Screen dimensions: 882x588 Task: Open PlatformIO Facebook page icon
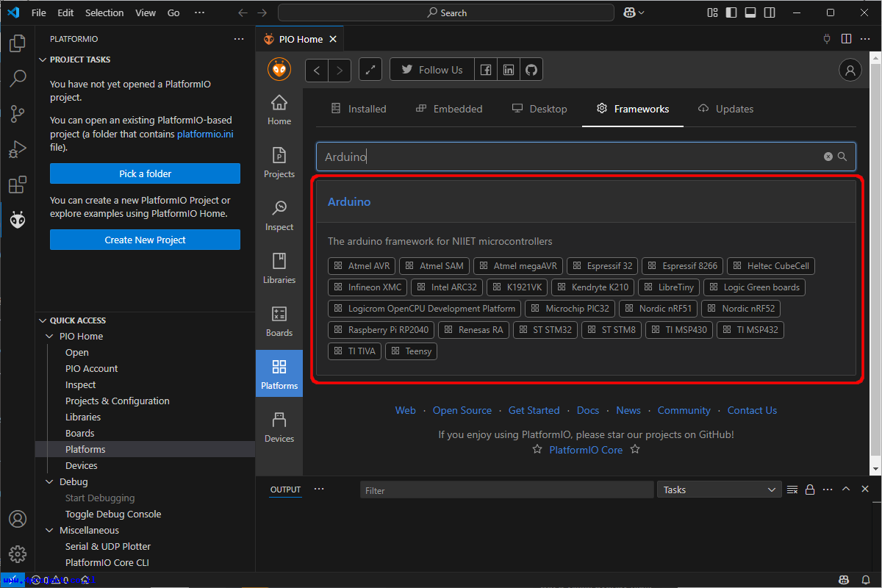486,70
